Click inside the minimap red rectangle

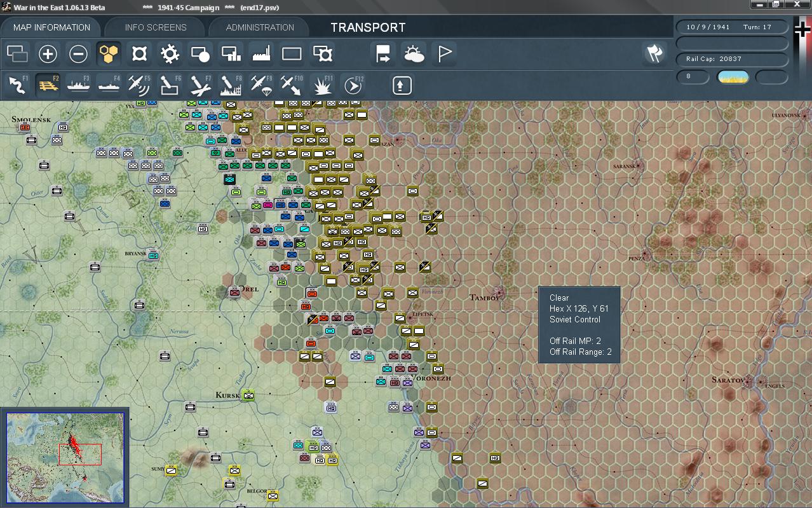point(80,455)
